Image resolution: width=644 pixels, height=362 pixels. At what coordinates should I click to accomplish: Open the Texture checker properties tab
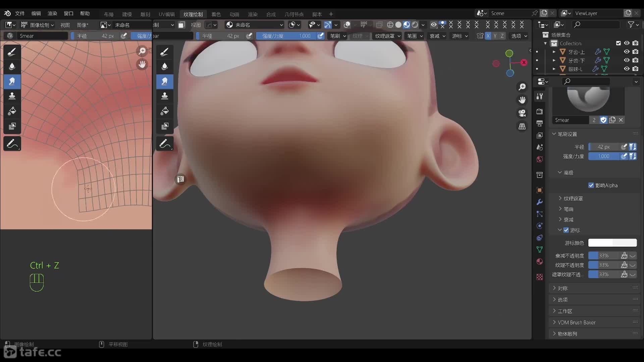pyautogui.click(x=540, y=277)
